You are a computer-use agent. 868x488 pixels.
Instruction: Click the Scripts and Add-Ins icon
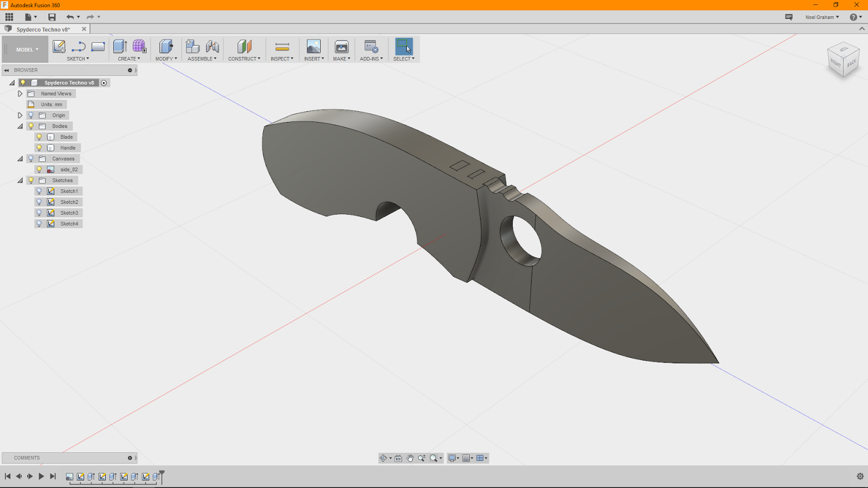[x=371, y=47]
